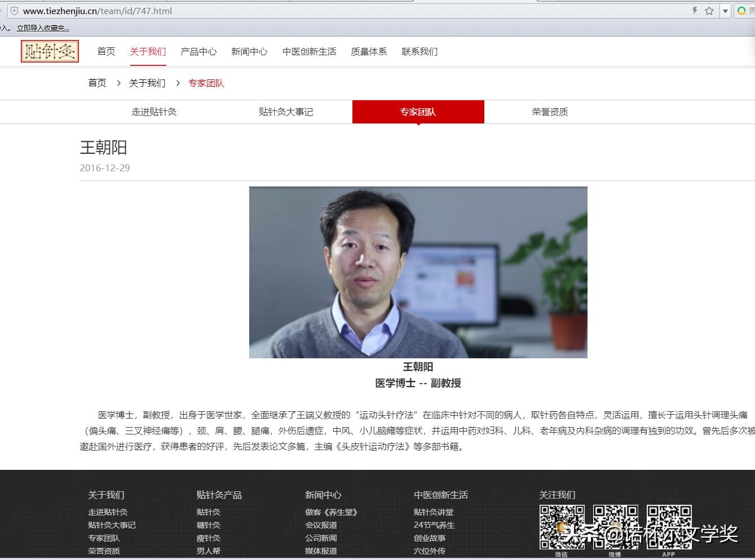Image resolution: width=755 pixels, height=560 pixels.
Task: Switch to the 关于我们 menu item
Action: coord(147,51)
